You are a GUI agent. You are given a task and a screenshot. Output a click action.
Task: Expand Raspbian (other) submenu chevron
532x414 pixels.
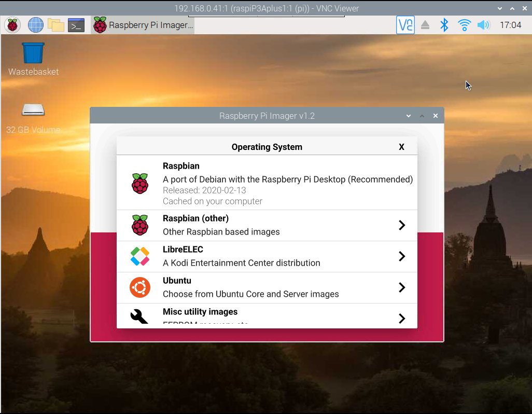[x=402, y=225]
